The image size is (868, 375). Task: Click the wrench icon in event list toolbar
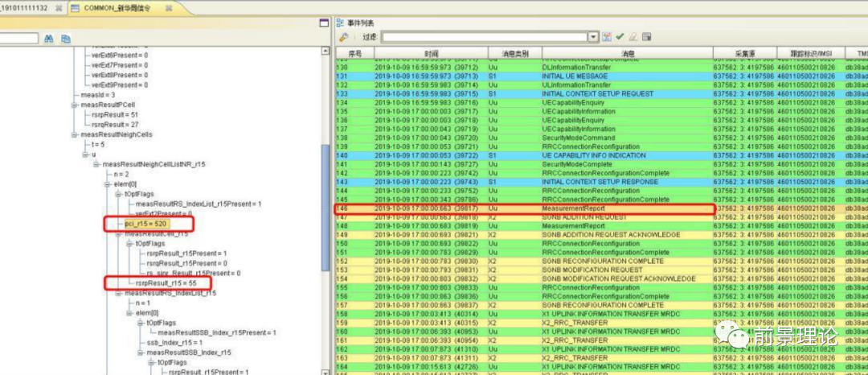(344, 37)
